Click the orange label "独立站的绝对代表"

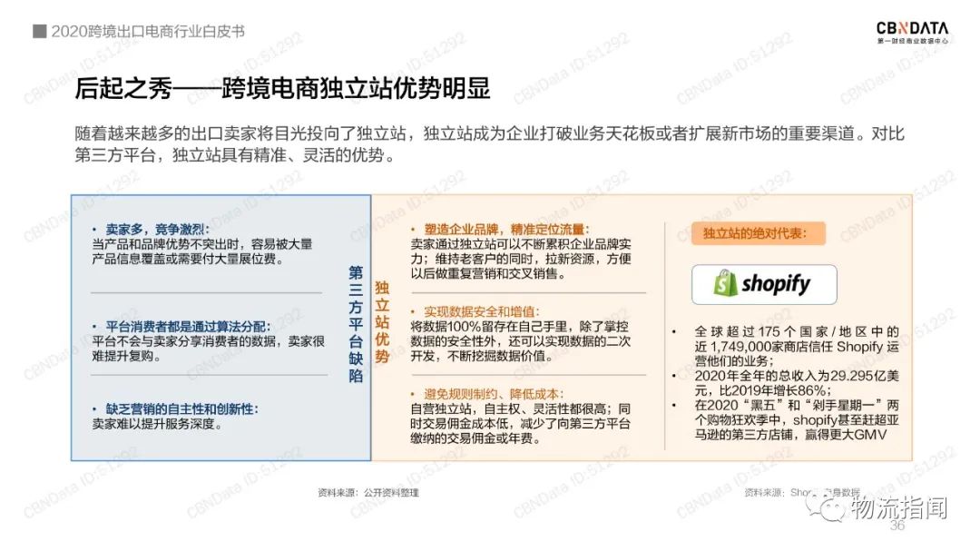758,233
